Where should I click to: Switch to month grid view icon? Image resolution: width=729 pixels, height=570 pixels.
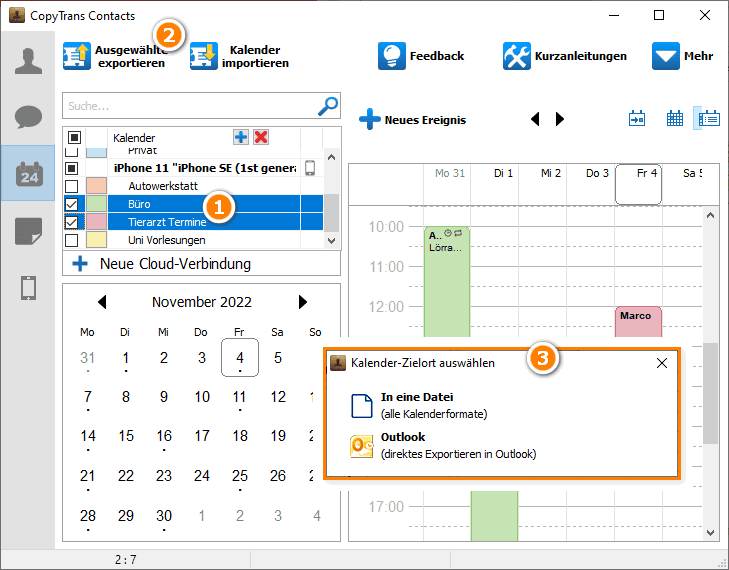click(x=675, y=119)
